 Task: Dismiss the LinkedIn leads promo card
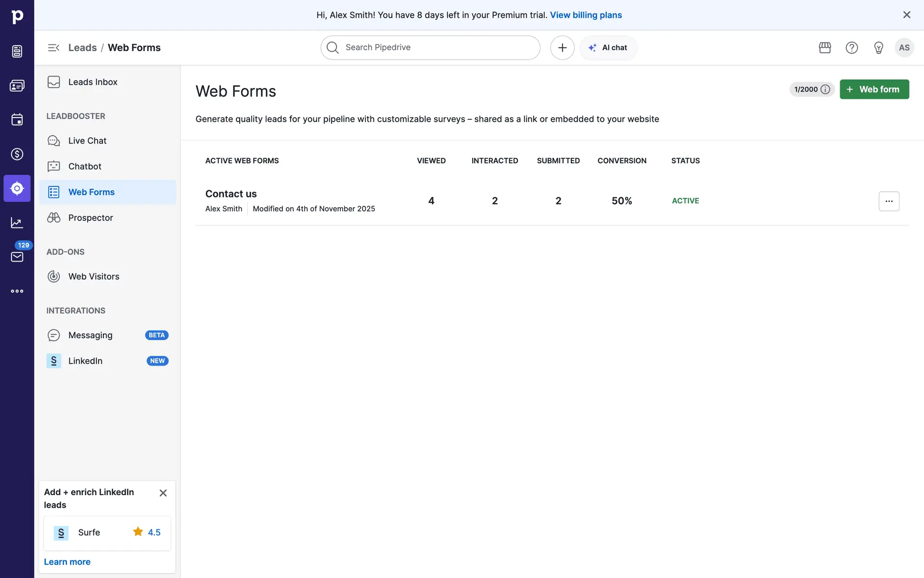163,493
